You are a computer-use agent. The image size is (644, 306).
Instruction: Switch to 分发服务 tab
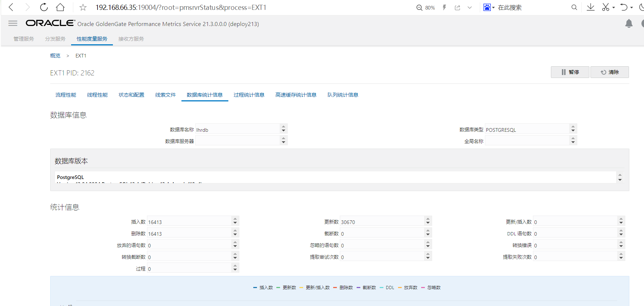(x=55, y=39)
